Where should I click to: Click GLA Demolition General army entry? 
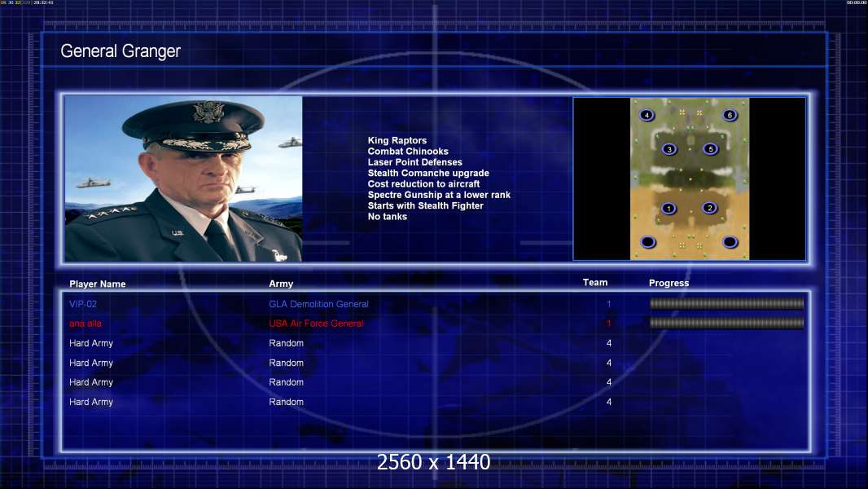(x=318, y=304)
